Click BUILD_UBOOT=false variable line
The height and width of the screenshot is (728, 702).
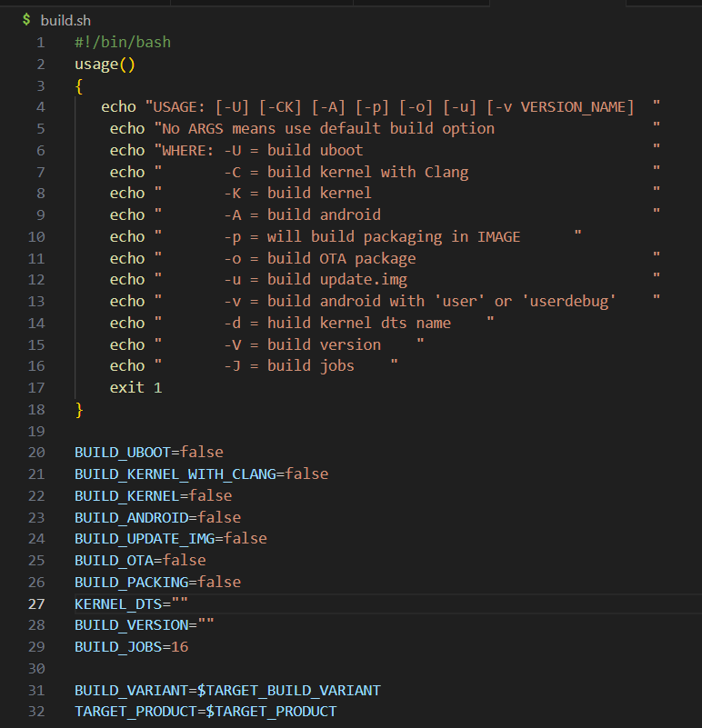[x=148, y=453]
